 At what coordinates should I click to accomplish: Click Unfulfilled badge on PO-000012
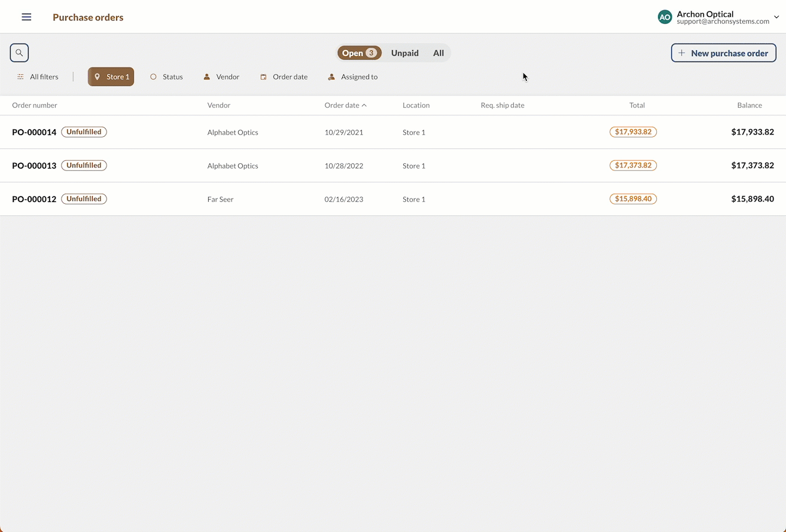click(84, 199)
